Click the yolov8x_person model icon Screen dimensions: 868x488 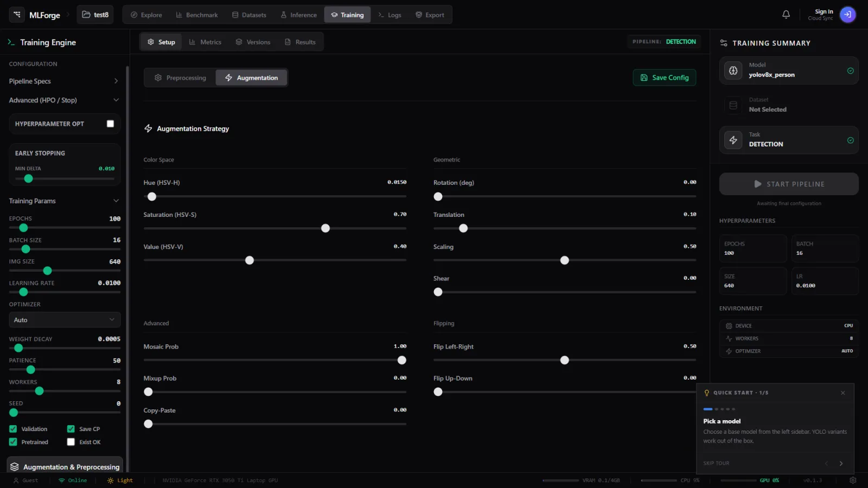tap(733, 70)
